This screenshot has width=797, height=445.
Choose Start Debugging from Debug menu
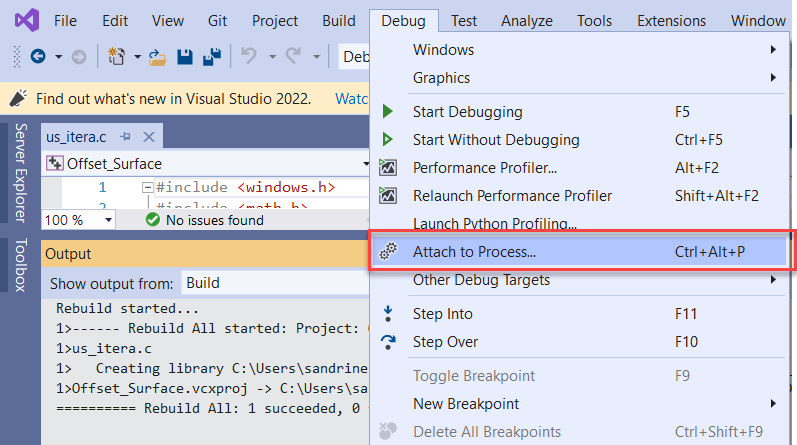[x=579, y=111]
